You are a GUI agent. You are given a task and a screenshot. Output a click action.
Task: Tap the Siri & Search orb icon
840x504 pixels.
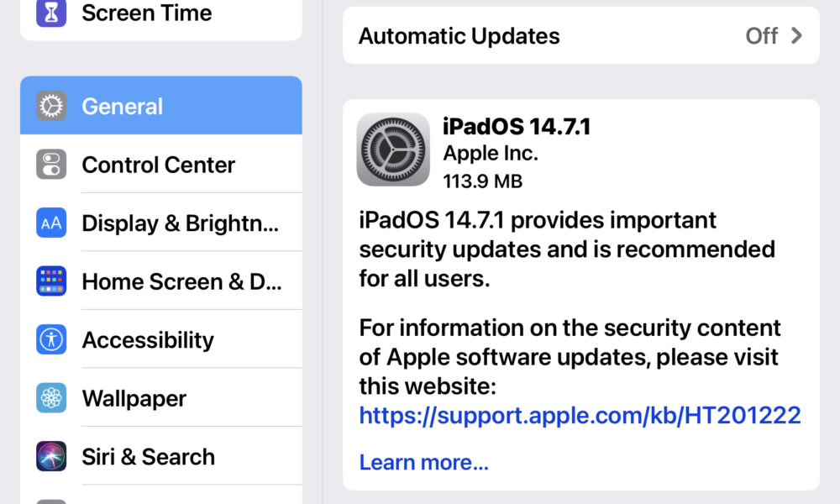51,456
